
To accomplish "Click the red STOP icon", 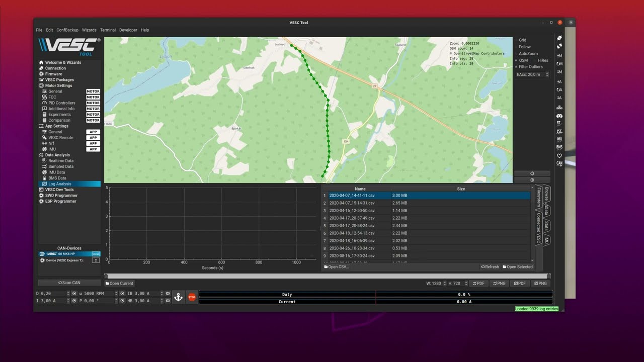I will pos(192,297).
